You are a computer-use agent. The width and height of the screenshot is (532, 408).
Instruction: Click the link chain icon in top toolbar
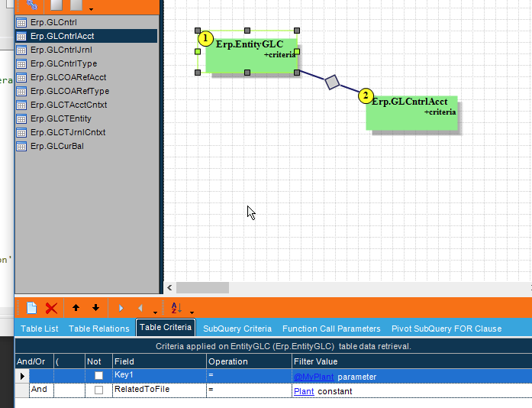pos(31,5)
